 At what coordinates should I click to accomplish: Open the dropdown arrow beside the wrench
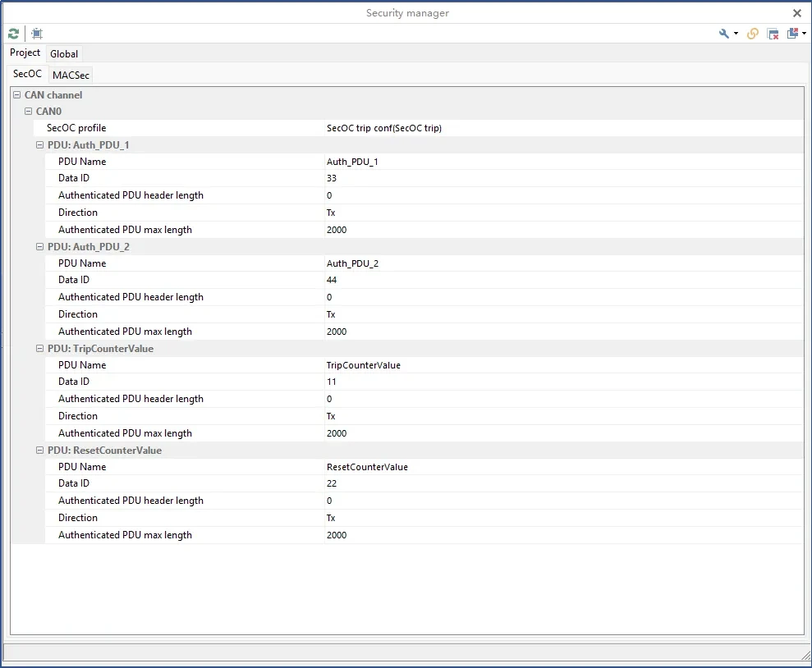pos(736,34)
